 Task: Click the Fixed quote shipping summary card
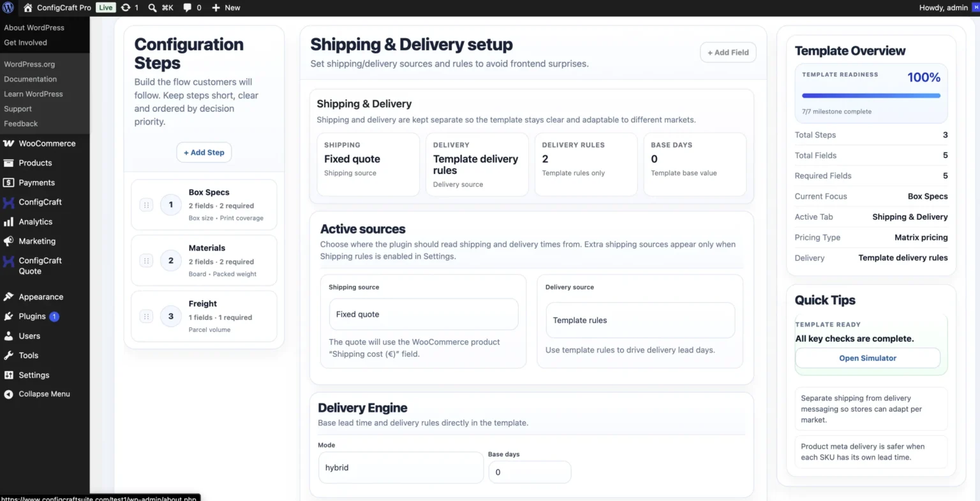(368, 164)
